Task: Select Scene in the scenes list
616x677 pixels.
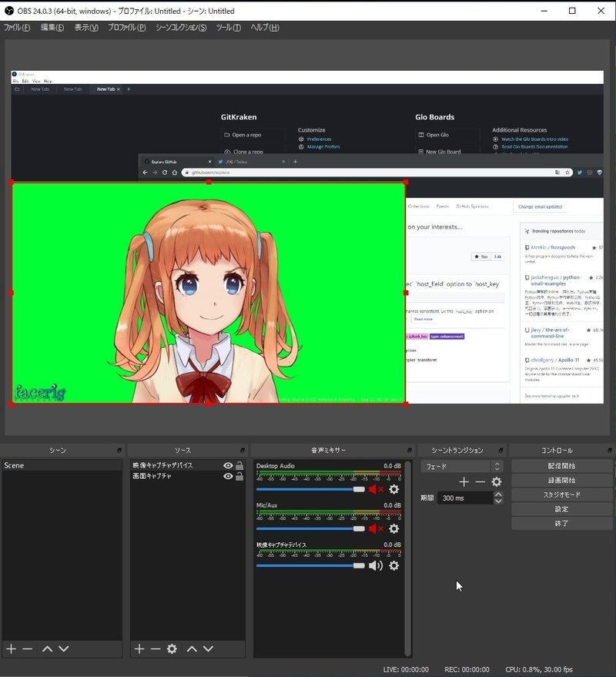Action: click(x=62, y=465)
